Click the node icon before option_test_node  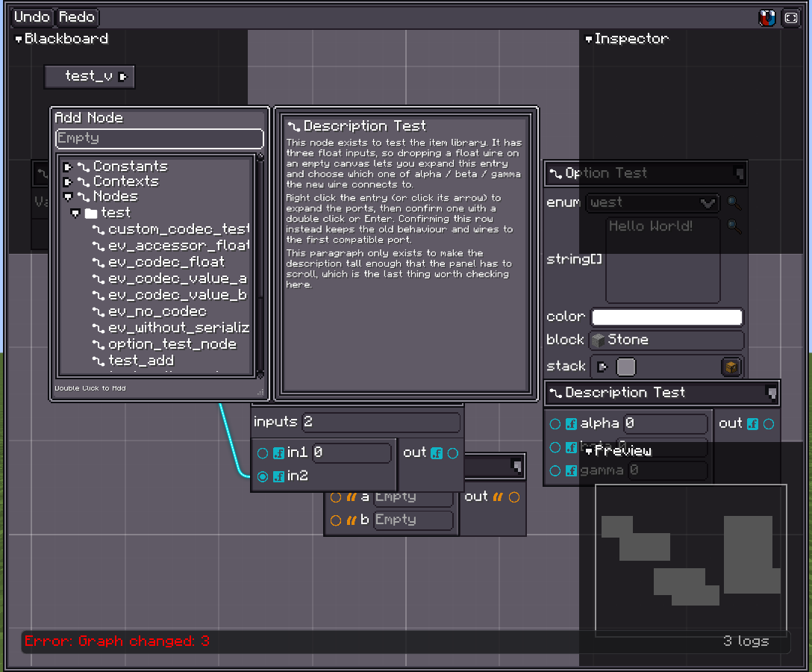click(99, 344)
